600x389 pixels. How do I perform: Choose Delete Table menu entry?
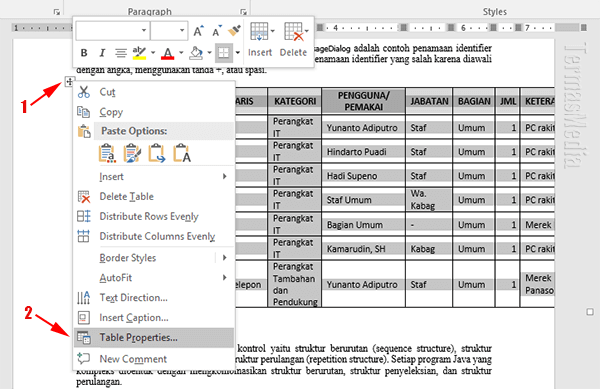click(153, 196)
